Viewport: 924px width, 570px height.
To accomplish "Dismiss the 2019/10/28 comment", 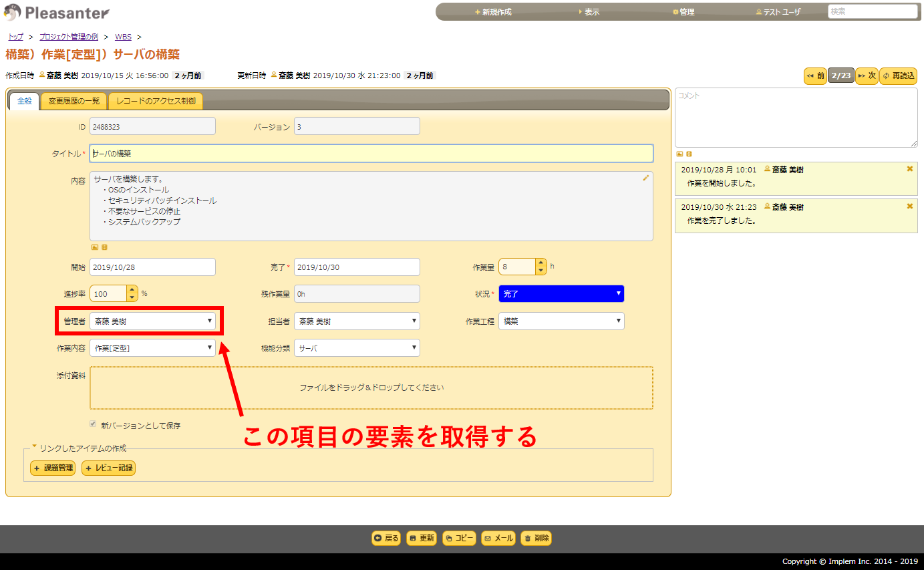I will tap(911, 169).
